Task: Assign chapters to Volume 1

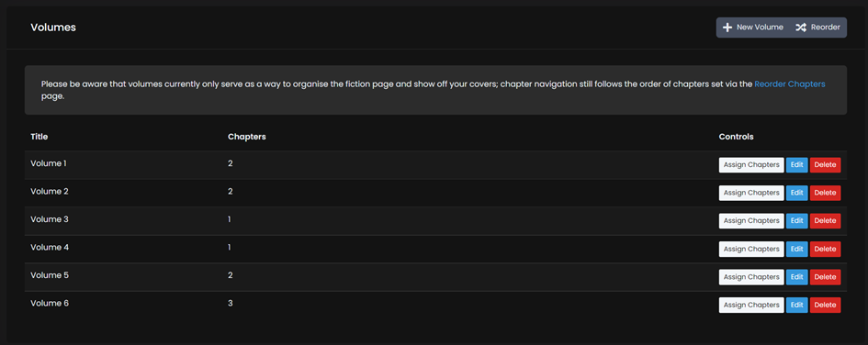Action: click(x=751, y=165)
